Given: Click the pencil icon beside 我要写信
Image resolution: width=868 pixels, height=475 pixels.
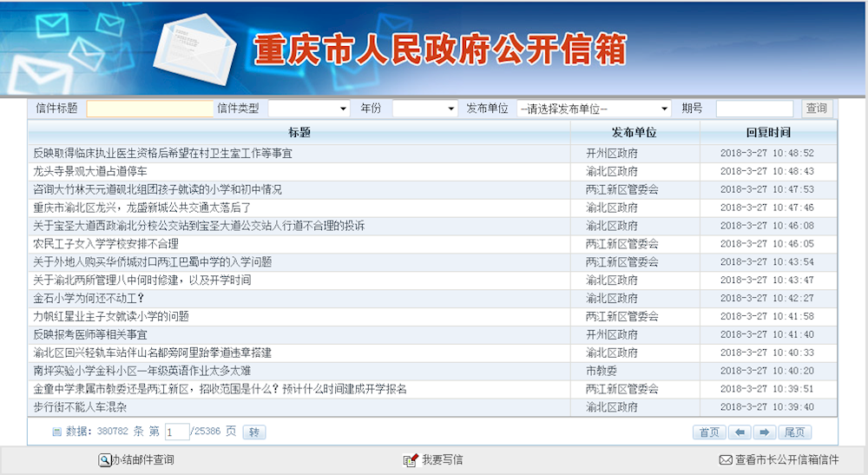Looking at the screenshot, I should click(x=411, y=460).
